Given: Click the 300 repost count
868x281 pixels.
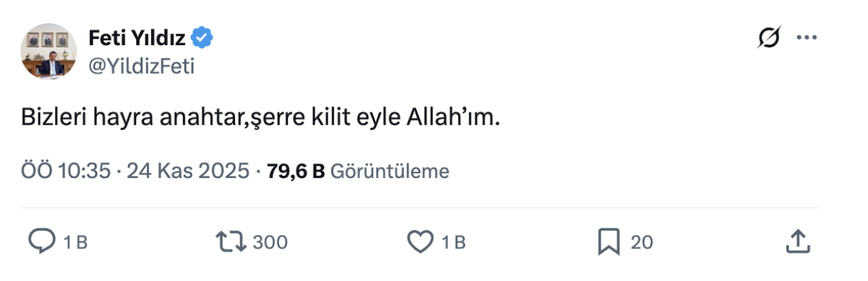Looking at the screenshot, I should [270, 242].
